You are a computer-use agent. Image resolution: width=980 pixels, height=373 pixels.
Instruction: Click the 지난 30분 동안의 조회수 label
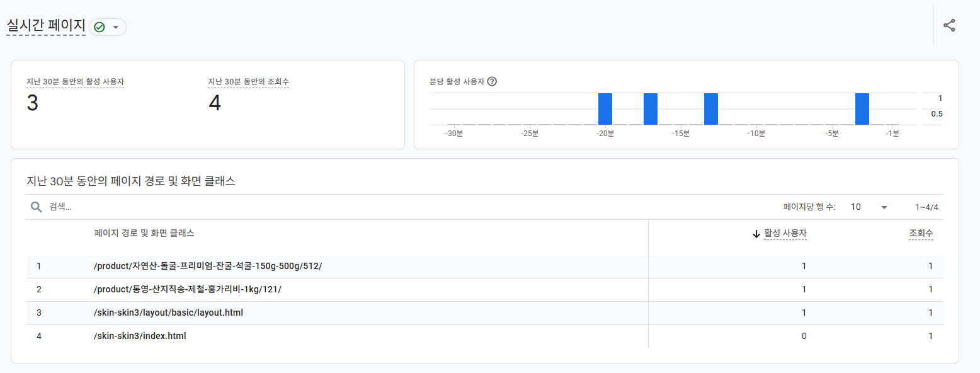coord(249,82)
